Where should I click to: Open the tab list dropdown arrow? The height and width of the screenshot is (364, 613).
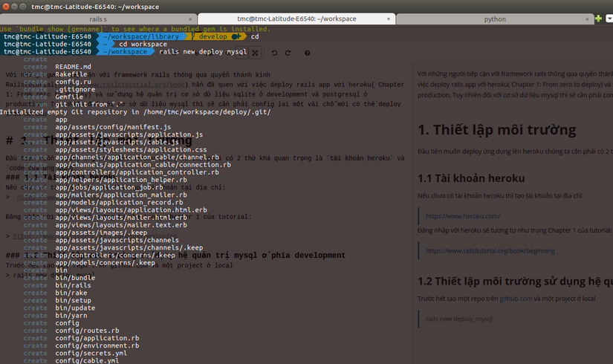609,19
